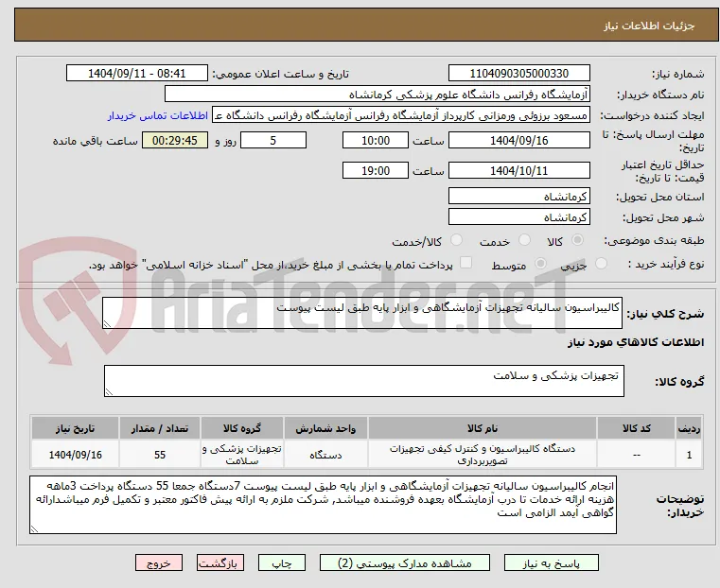Image resolution: width=720 pixels, height=588 pixels.
Task: Click the خروج exit button
Action: [159, 562]
